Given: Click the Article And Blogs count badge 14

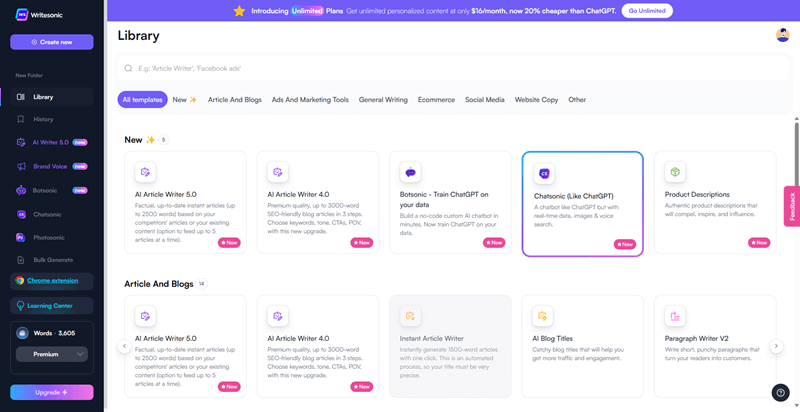Looking at the screenshot, I should coord(202,284).
